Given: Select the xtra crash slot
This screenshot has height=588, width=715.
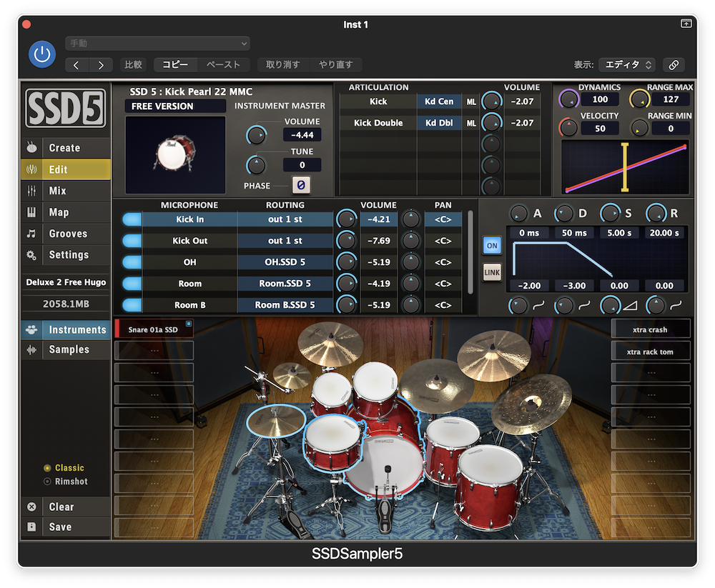Looking at the screenshot, I should 650,329.
